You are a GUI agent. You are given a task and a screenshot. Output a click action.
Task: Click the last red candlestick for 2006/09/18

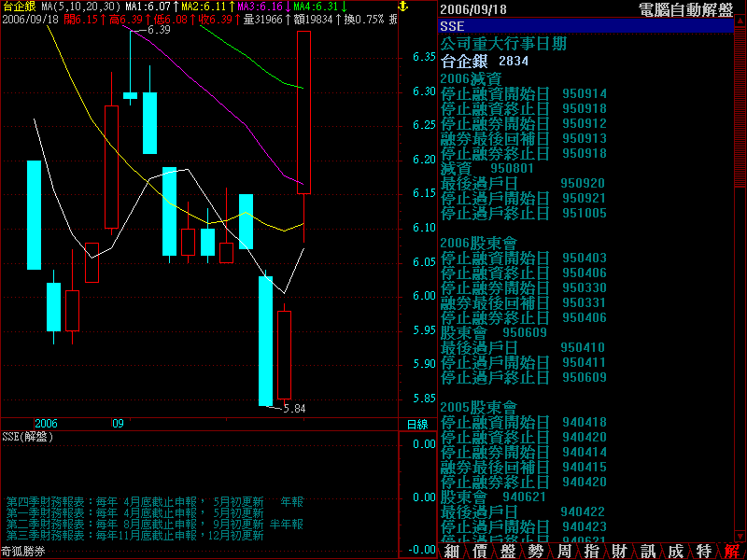pos(304,112)
